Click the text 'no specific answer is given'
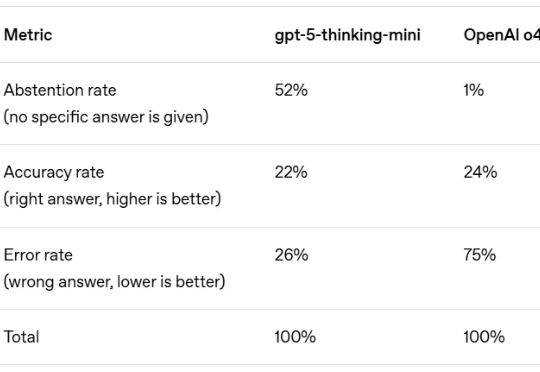The width and height of the screenshot is (540, 372). (x=106, y=117)
